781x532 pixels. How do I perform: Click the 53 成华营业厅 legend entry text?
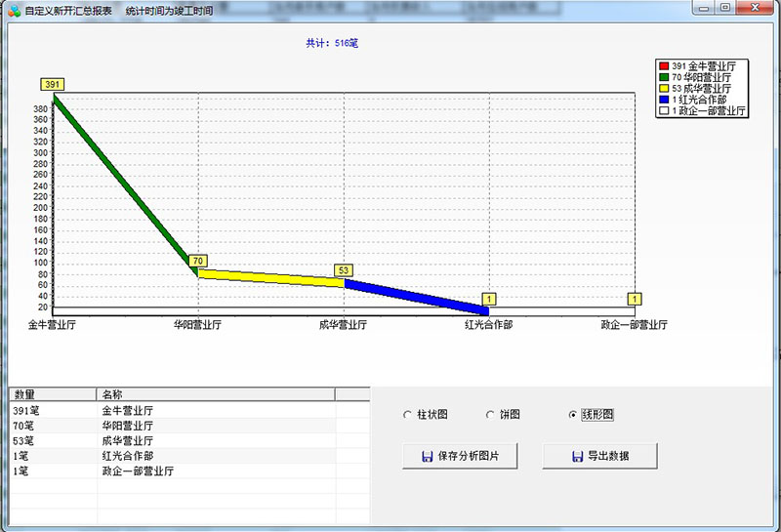coord(701,88)
